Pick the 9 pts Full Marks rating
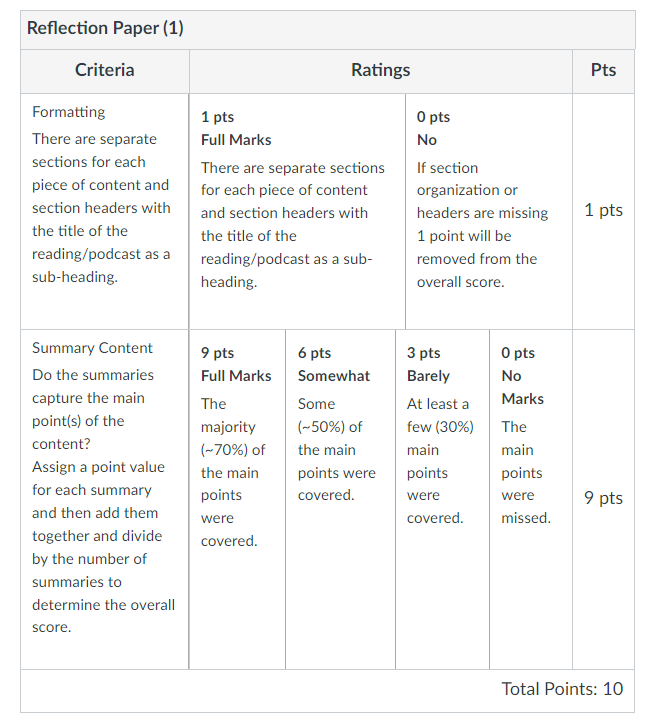The height and width of the screenshot is (722, 654). pyautogui.click(x=237, y=499)
